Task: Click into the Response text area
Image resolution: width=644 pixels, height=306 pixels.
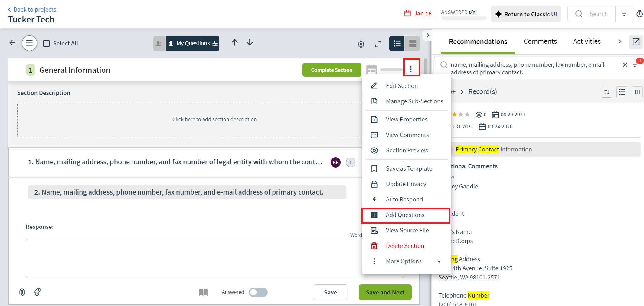Action: pyautogui.click(x=215, y=258)
